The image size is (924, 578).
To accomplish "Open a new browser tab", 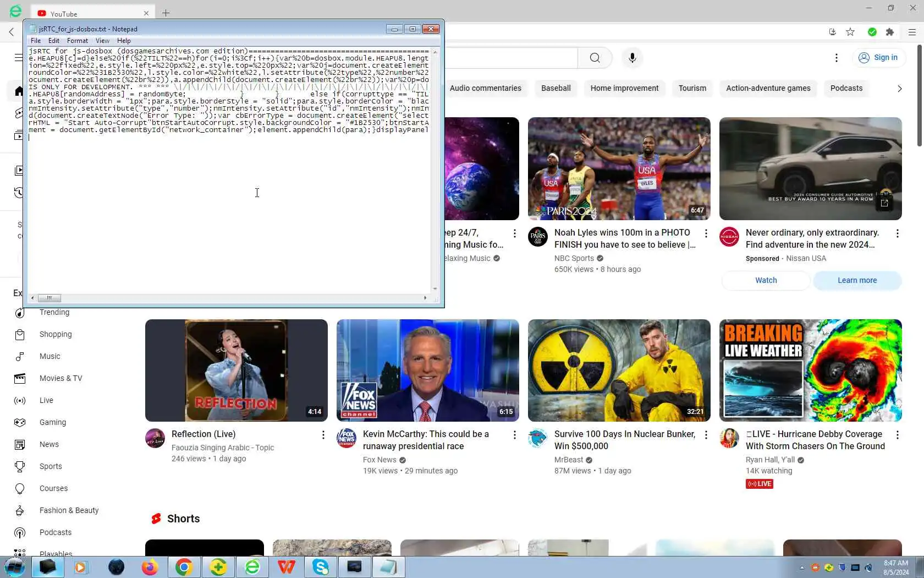I will [x=166, y=13].
